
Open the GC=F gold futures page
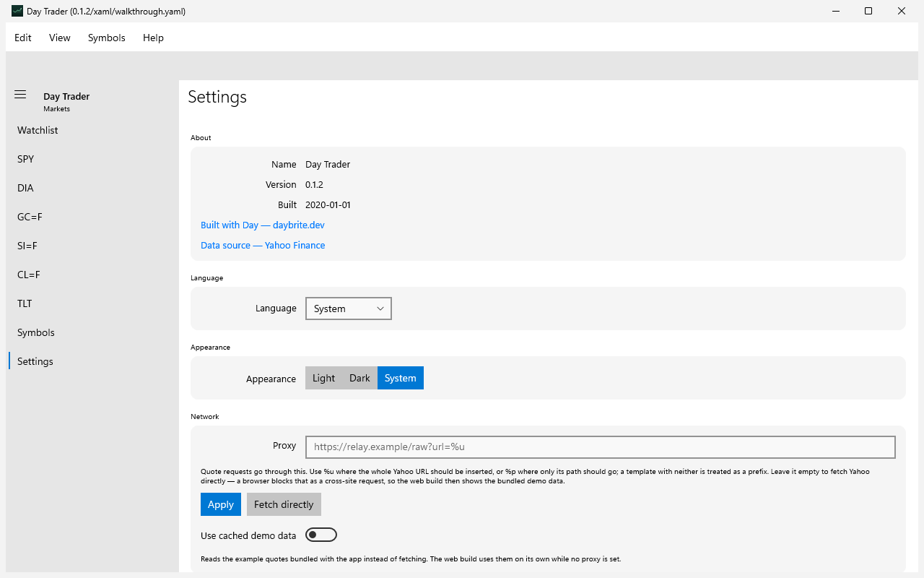[x=92, y=217]
